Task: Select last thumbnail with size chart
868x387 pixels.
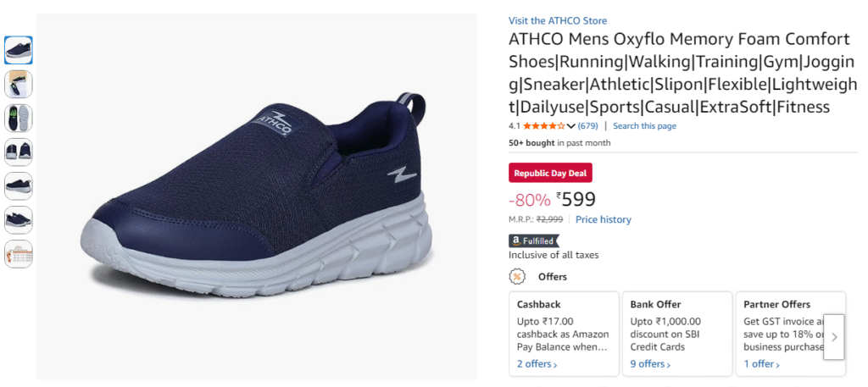Action: pyautogui.click(x=19, y=254)
